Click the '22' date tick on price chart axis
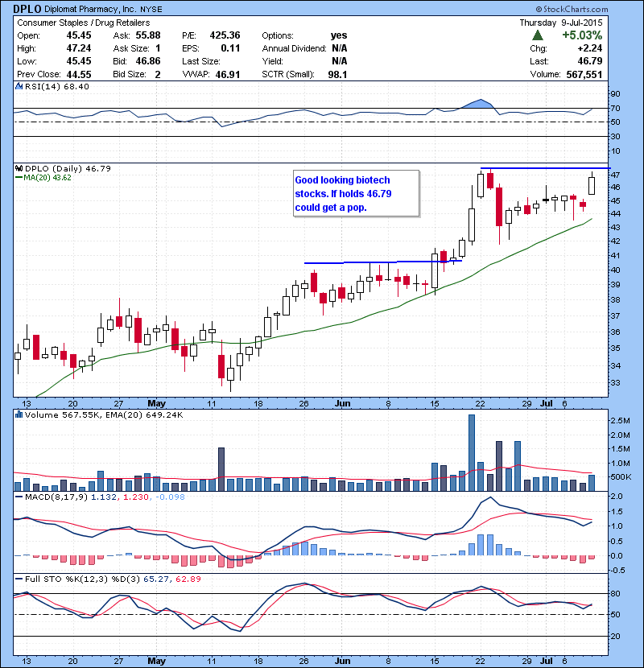The image size is (644, 668). coord(481,403)
